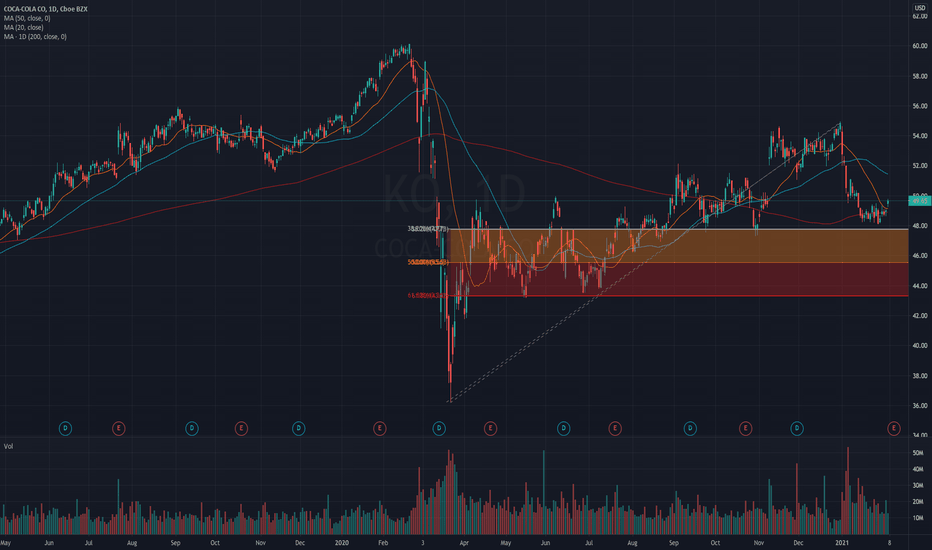The height and width of the screenshot is (550, 932).
Task: Click the dividend marker at December 2020
Action: [x=797, y=428]
